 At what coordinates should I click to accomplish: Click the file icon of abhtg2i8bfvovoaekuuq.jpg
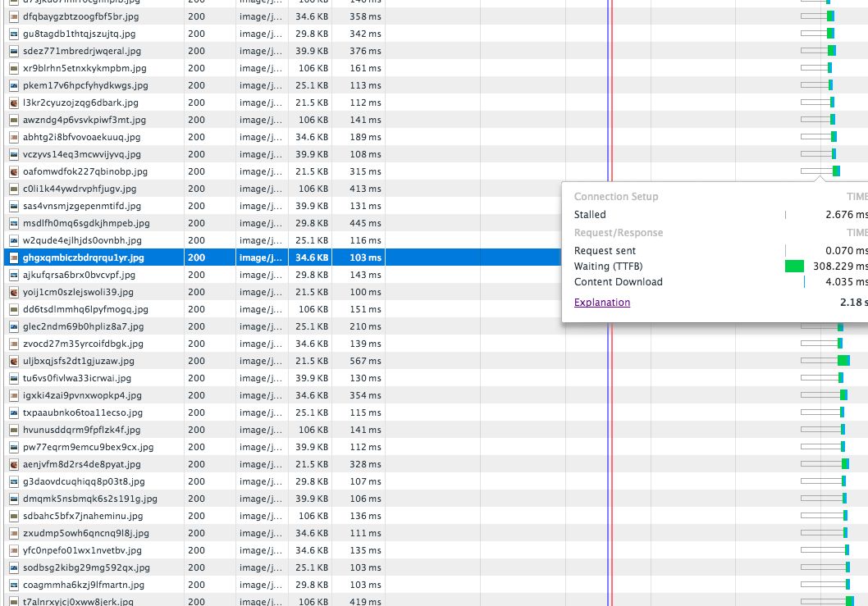point(14,137)
